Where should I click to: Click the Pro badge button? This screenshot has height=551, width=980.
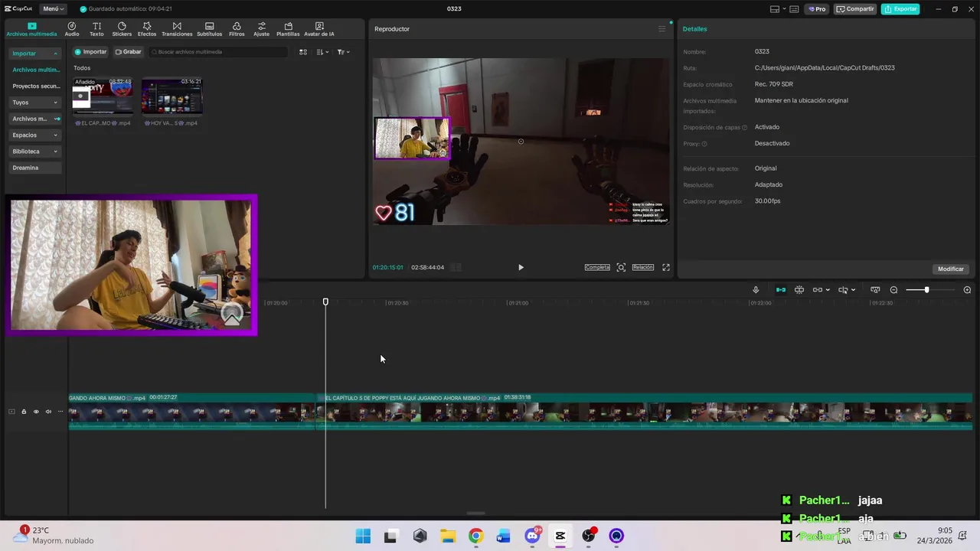click(816, 9)
